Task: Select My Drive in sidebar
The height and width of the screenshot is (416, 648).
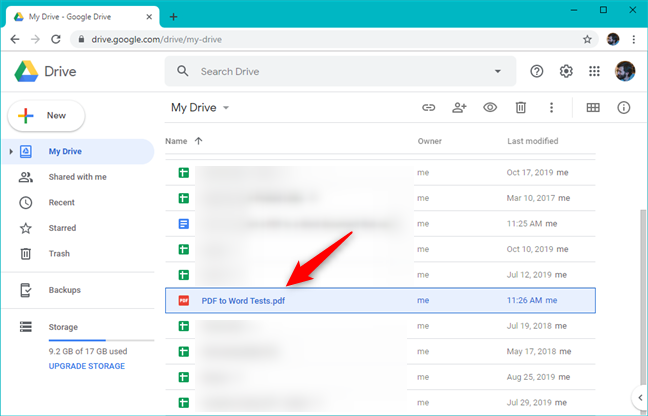Action: (x=78, y=152)
